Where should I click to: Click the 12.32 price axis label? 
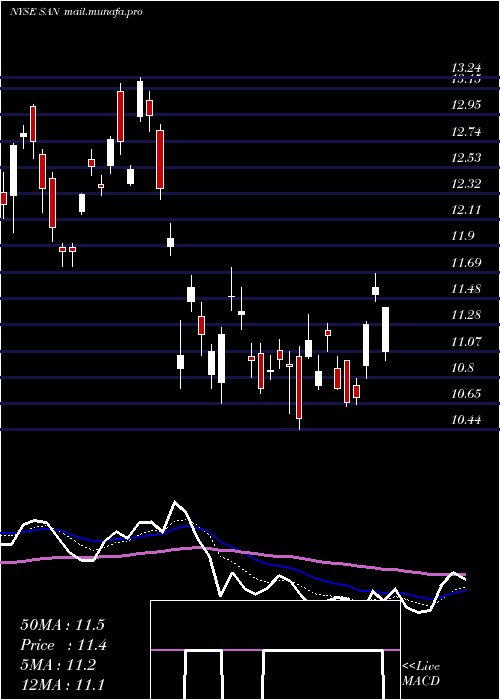tap(466, 184)
